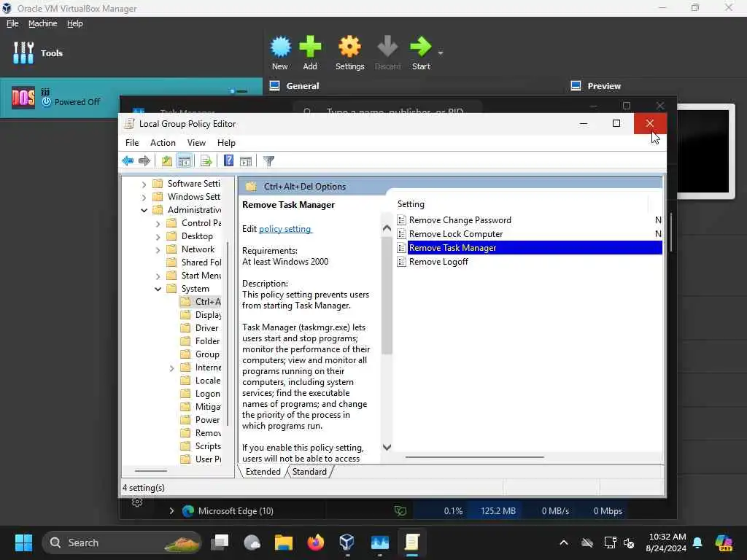The height and width of the screenshot is (560, 747).
Task: Select Remove Task Manager setting
Action: click(x=530, y=248)
